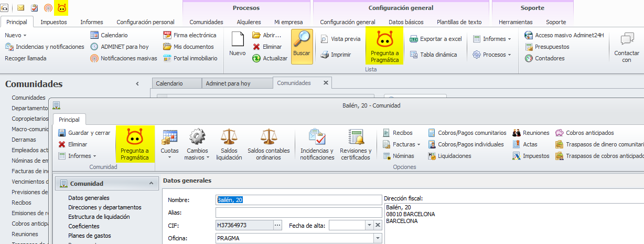Open Pregunta a Pragmática in Lista group
The height and width of the screenshot is (244, 644).
pyautogui.click(x=384, y=47)
